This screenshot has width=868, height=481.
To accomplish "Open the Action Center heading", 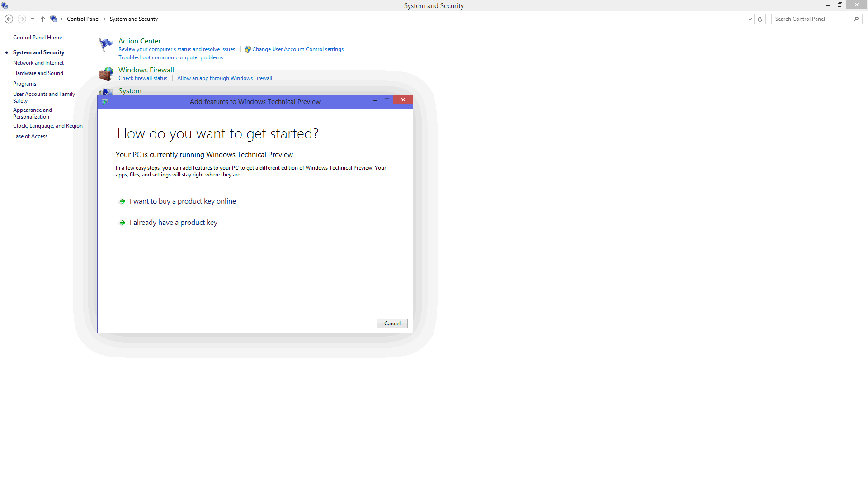I will (140, 41).
